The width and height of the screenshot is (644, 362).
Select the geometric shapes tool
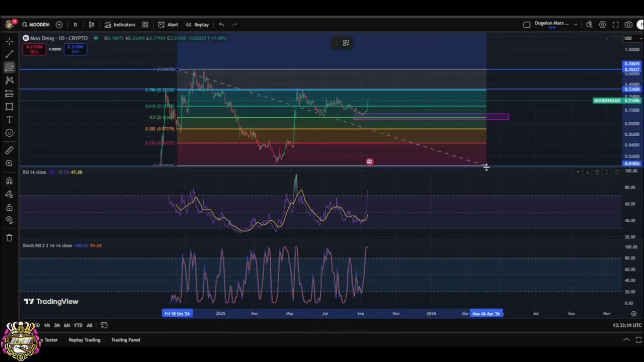tap(9, 107)
